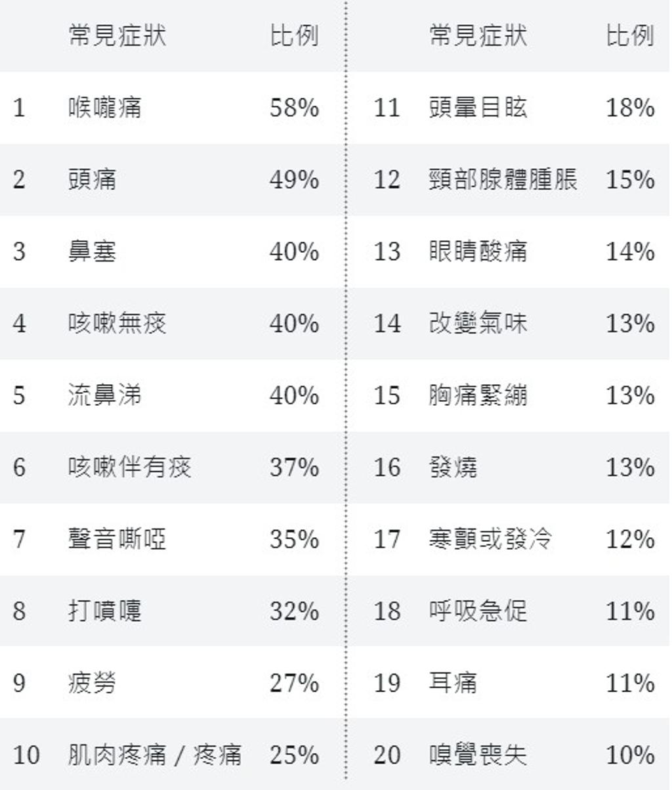
Task: Click the 嗅覺喪失 symptom text
Action: (478, 755)
